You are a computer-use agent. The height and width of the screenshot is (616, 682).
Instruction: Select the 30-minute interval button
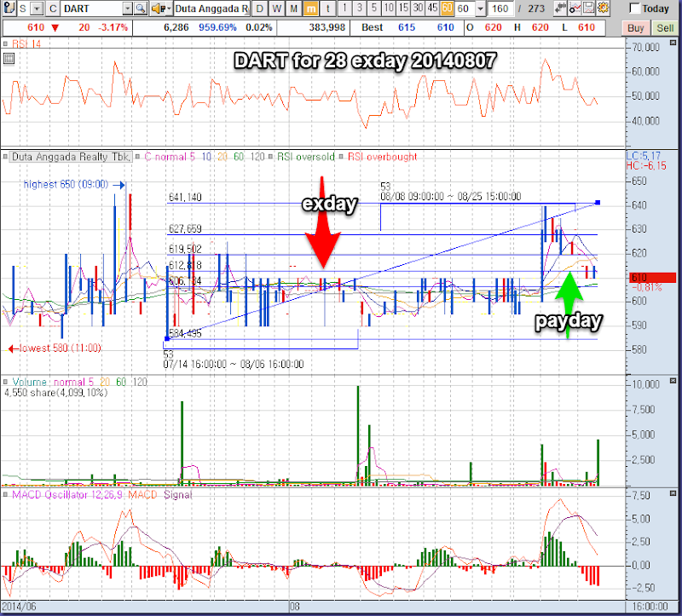coord(418,8)
